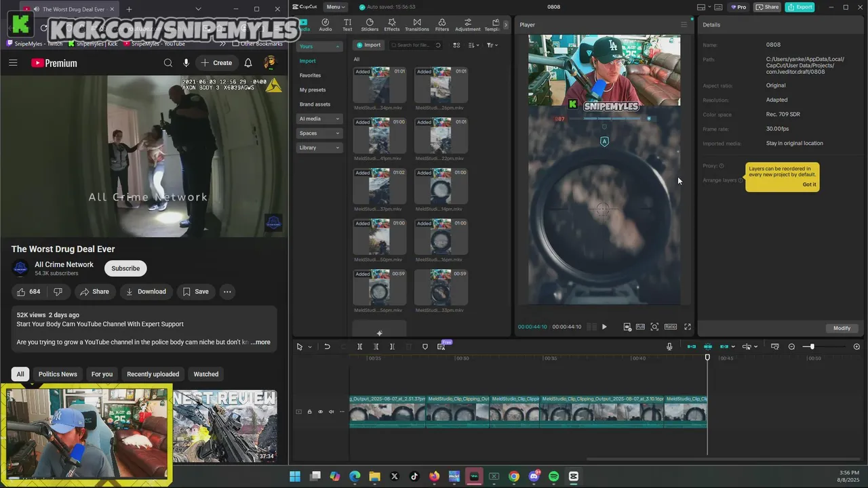Select the Politics News chip on YouTube
This screenshot has height=488, width=868.
tap(58, 374)
